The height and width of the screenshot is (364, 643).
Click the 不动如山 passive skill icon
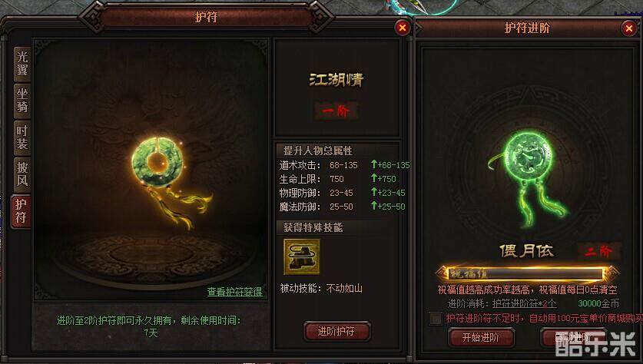[x=302, y=256]
